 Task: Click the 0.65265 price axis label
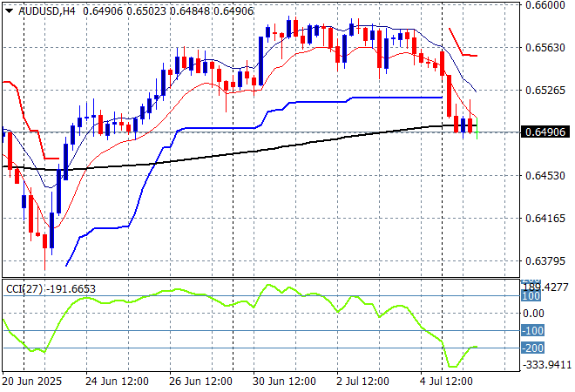coord(545,91)
